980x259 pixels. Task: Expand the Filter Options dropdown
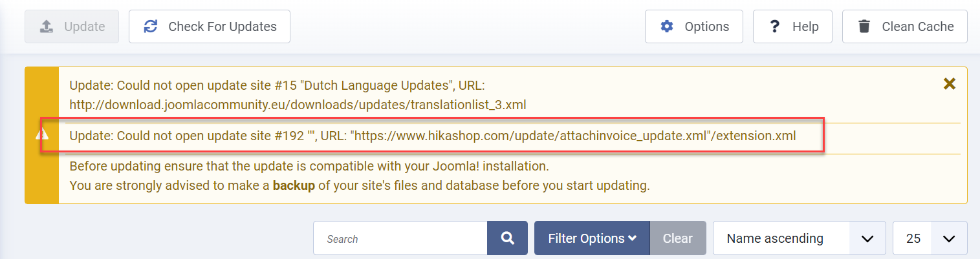pyautogui.click(x=592, y=238)
